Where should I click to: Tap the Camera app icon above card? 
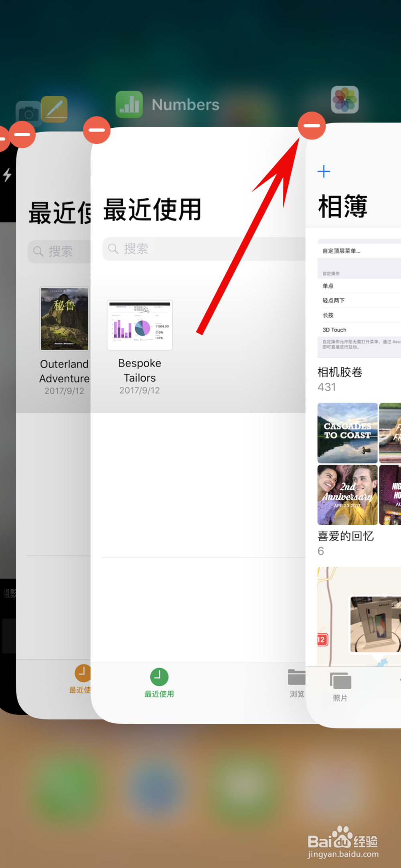coord(28,114)
